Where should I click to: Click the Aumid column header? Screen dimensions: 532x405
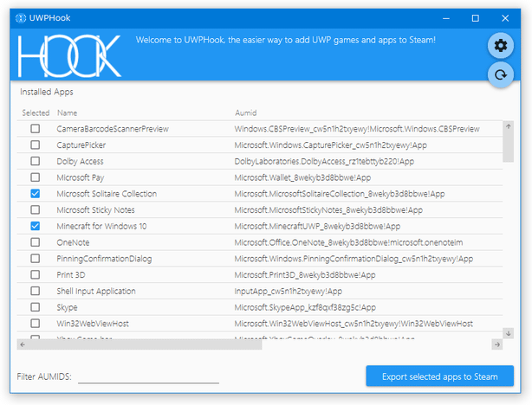click(x=246, y=112)
